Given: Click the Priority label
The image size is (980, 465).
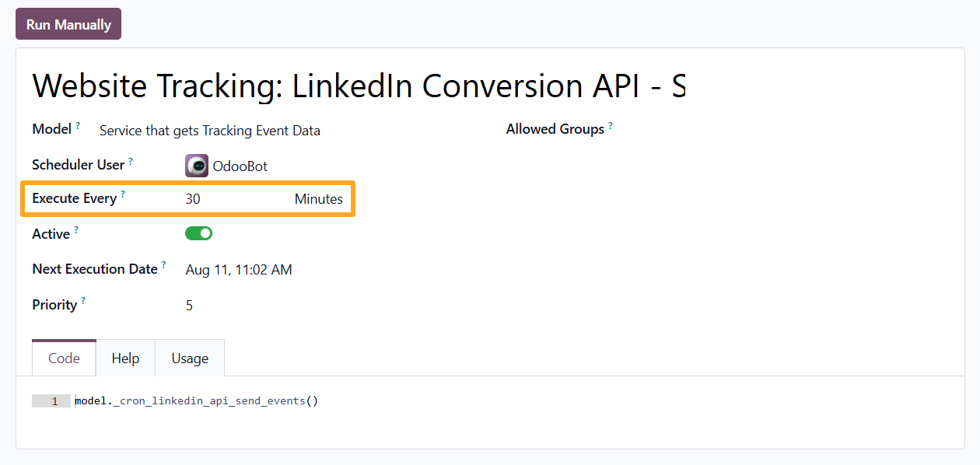Looking at the screenshot, I should [x=54, y=305].
